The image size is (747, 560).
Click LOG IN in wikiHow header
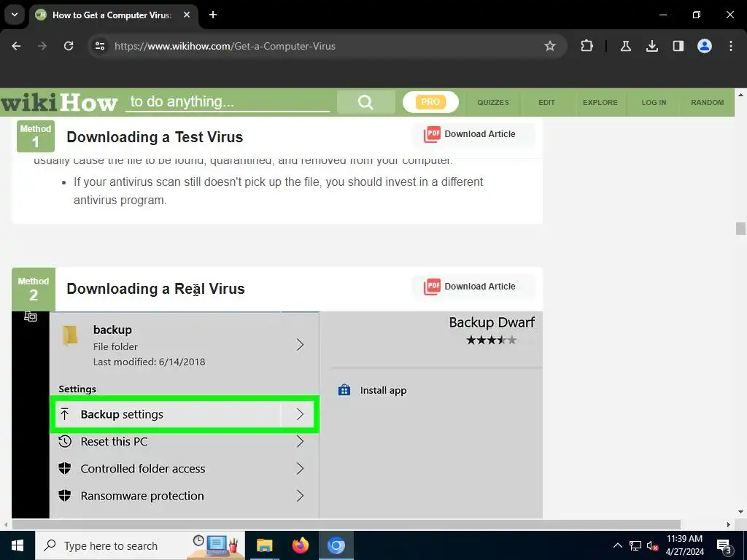654,102
